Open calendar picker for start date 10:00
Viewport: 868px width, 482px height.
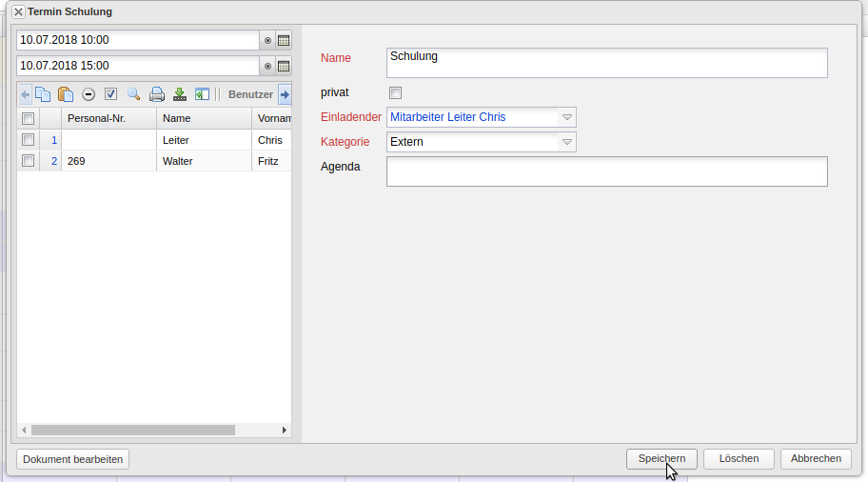(284, 40)
